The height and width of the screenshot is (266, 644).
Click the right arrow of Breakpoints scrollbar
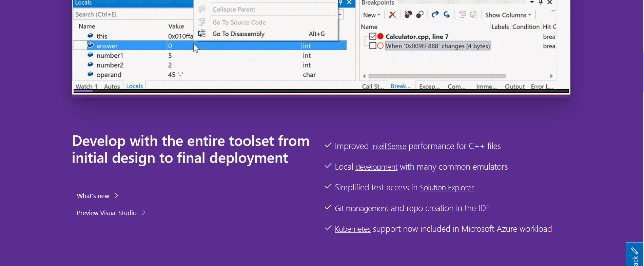pyautogui.click(x=551, y=76)
